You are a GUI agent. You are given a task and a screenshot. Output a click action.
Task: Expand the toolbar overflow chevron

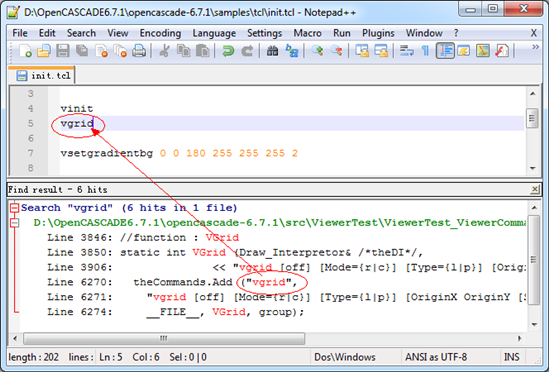(x=535, y=47)
